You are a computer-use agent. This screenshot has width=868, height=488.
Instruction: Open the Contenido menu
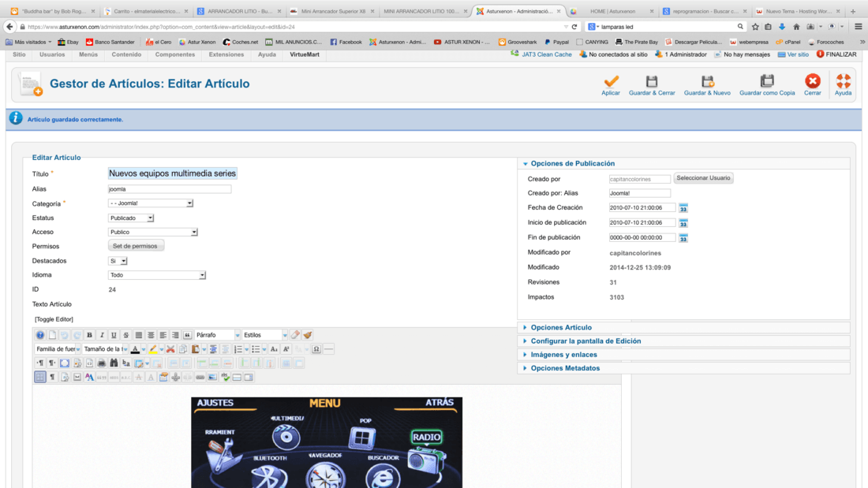126,54
